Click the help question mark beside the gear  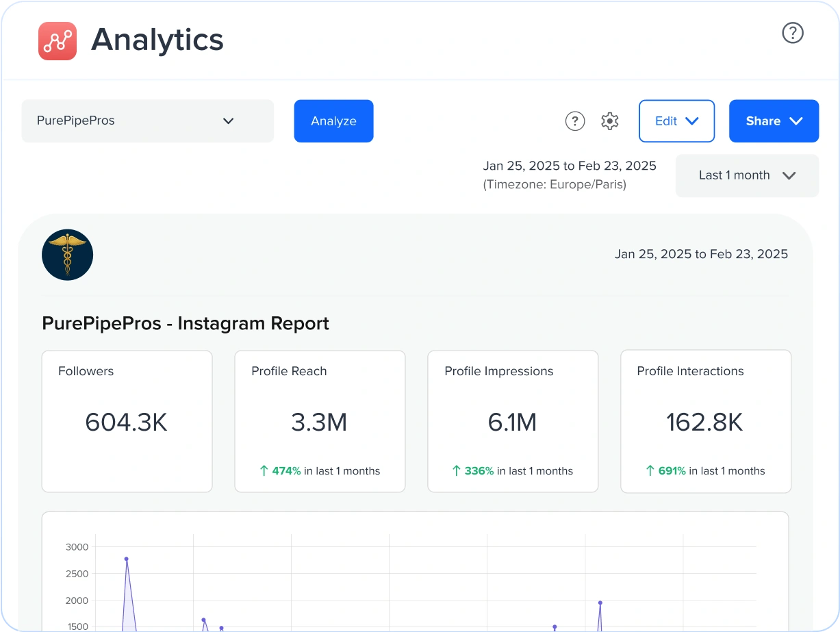coord(575,121)
